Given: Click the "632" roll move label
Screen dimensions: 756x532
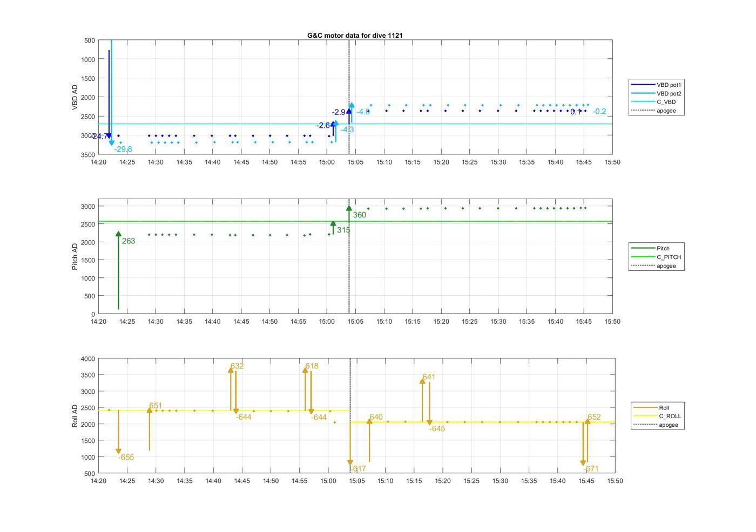Looking at the screenshot, I should tap(237, 366).
